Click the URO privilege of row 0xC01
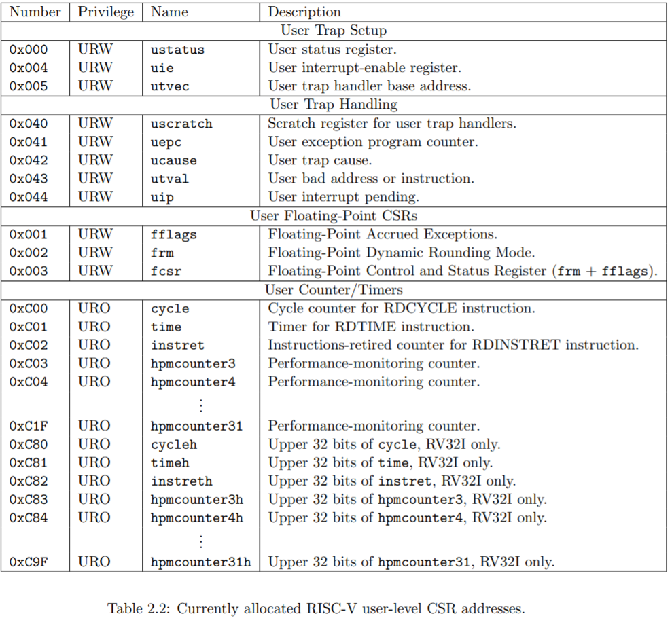The width and height of the screenshot is (672, 618). coord(94,327)
